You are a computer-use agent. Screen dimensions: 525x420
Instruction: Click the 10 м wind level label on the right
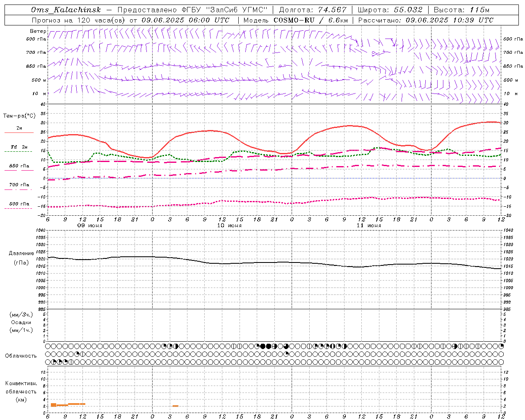(510, 94)
